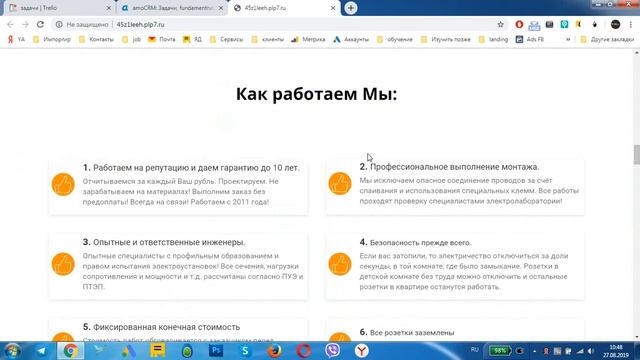640x360 pixels.
Task: Open the yellow notes taskbar app
Action: 158,351
